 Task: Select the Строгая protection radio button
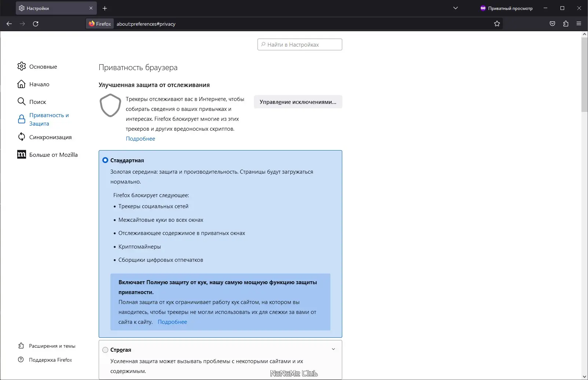[105, 350]
